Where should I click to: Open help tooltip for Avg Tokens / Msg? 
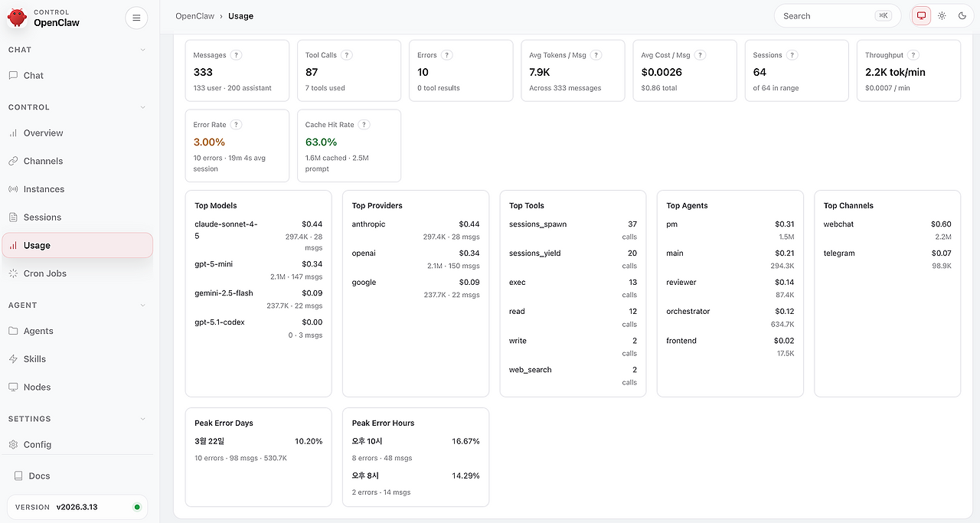(x=596, y=55)
